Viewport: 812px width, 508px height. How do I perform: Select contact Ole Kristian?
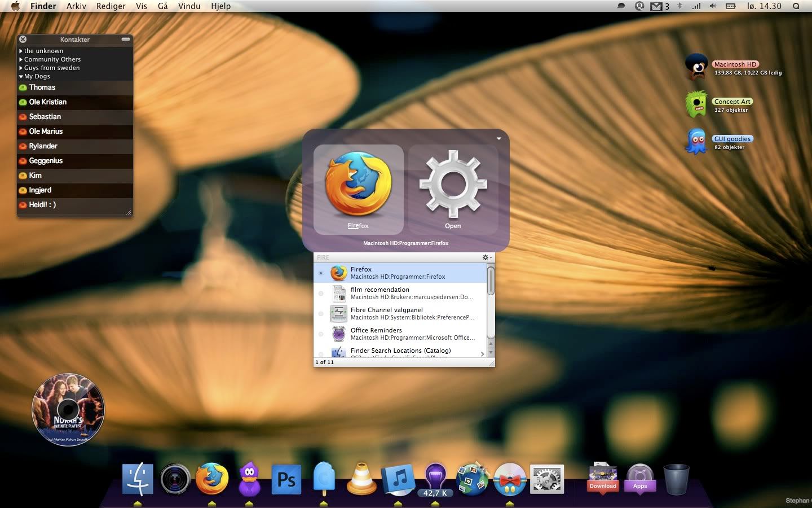click(x=48, y=102)
